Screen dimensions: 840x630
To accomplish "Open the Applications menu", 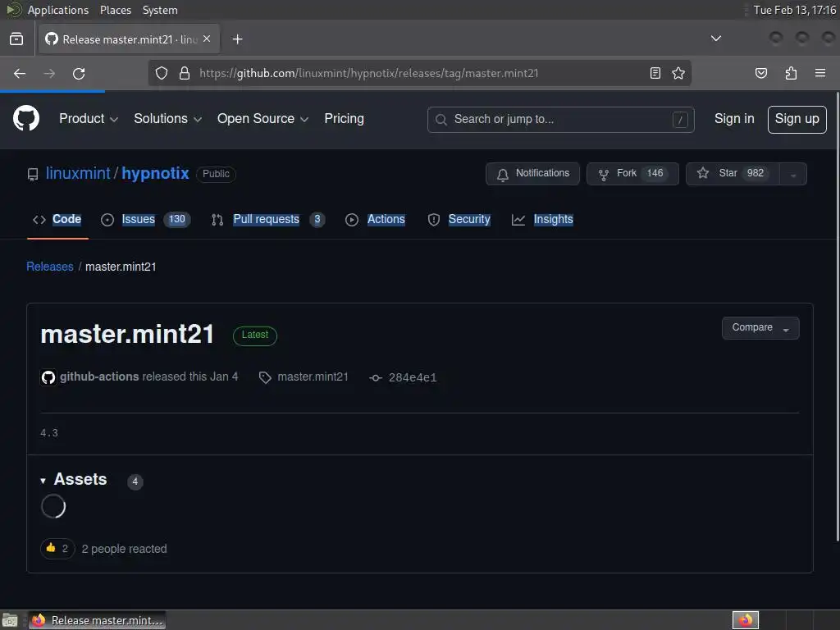I will [x=58, y=10].
